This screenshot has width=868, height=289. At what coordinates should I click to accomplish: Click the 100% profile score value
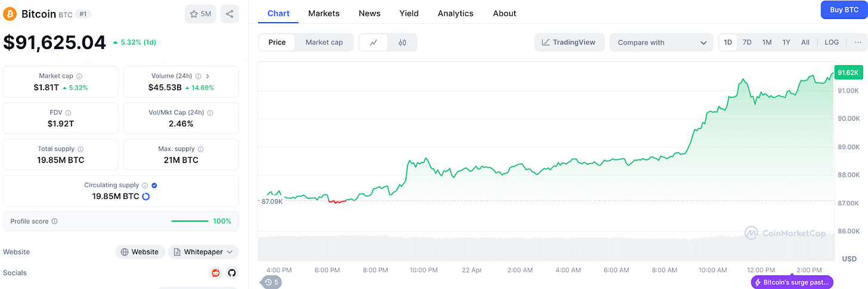pyautogui.click(x=222, y=222)
